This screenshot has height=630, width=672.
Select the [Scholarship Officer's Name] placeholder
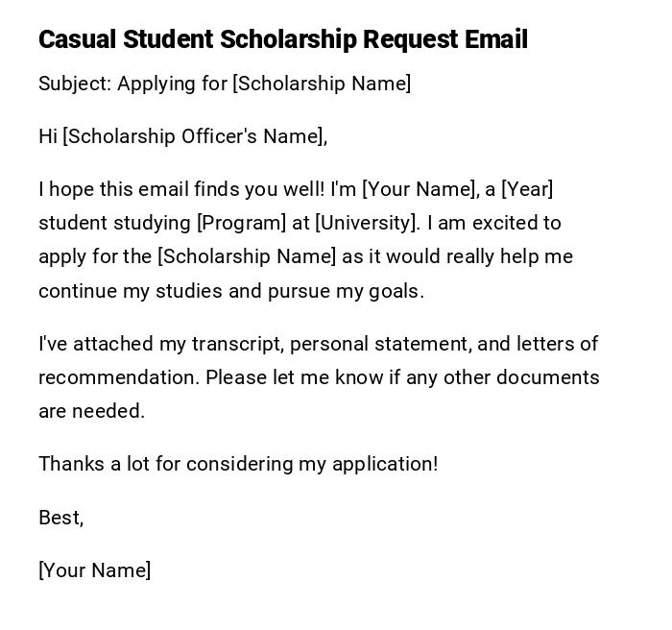[192, 136]
